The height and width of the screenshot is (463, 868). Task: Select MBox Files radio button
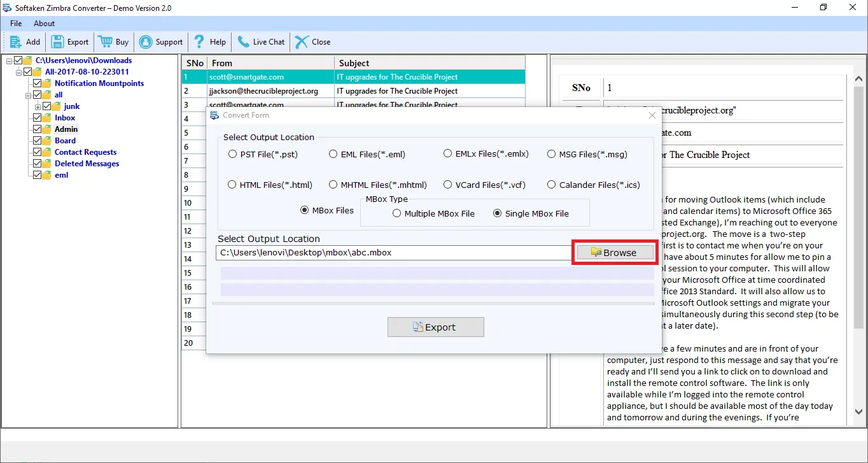pos(304,210)
